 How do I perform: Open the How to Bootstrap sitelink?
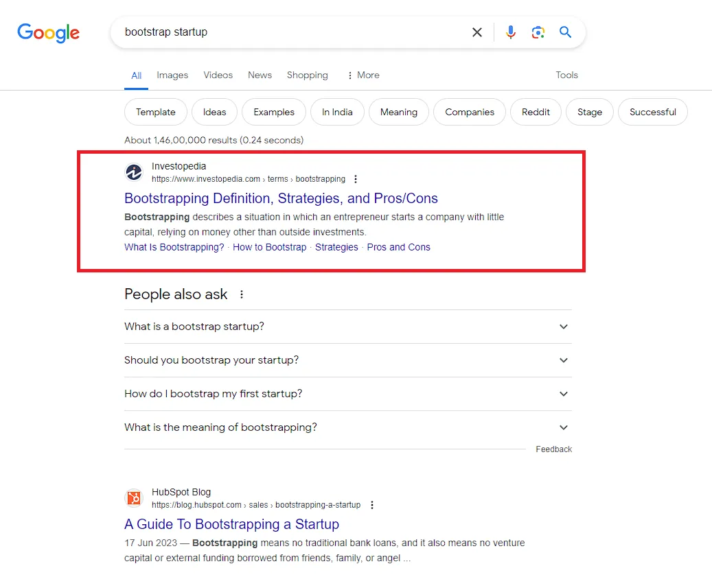[270, 247]
